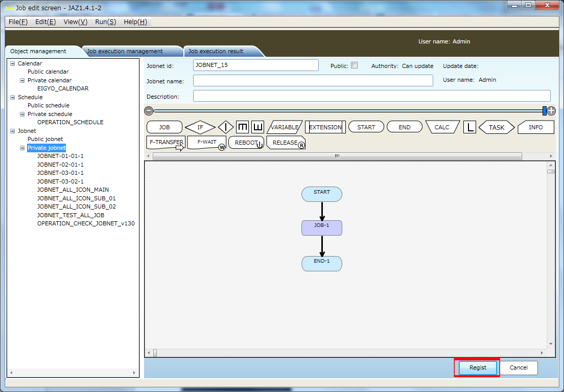564x392 pixels.
Task: Choose the F-TRANSFER icon
Action: tap(166, 143)
